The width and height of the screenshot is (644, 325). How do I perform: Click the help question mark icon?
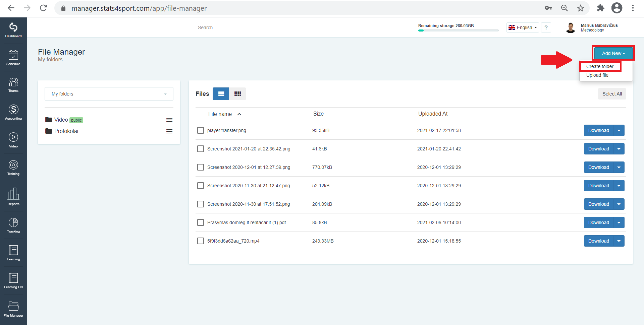[546, 27]
